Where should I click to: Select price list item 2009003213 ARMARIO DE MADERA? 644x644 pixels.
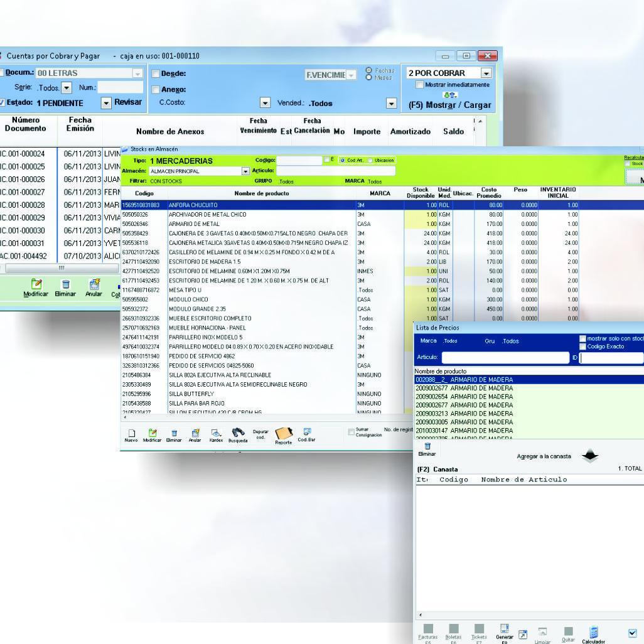point(529,414)
